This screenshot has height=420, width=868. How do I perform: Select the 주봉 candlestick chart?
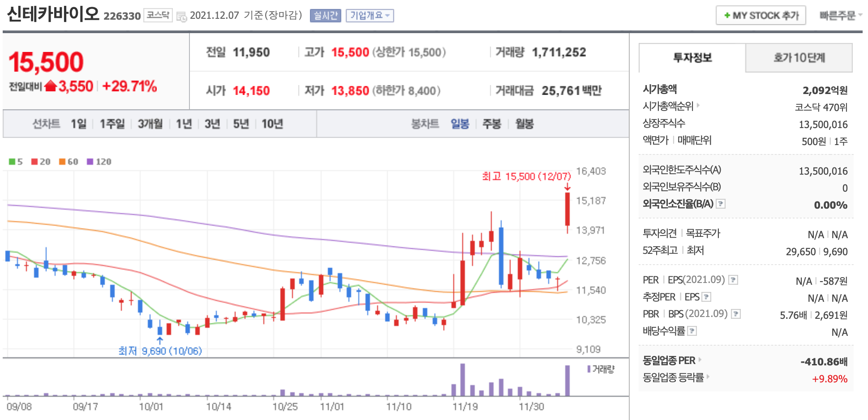click(x=492, y=124)
